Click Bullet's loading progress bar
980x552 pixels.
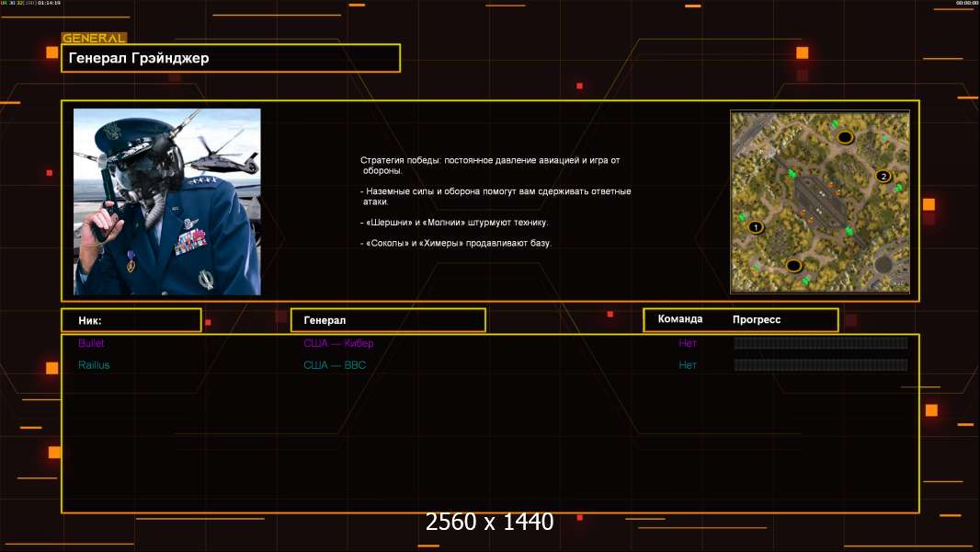coord(820,343)
